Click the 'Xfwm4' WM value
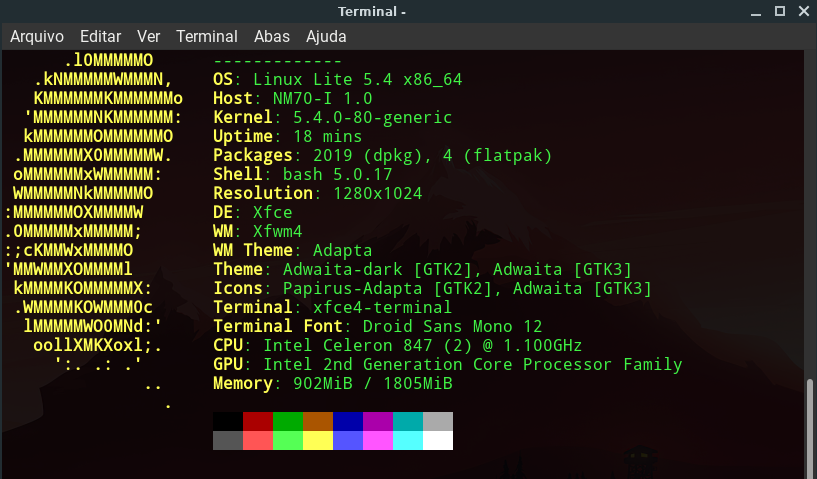 [x=278, y=231]
